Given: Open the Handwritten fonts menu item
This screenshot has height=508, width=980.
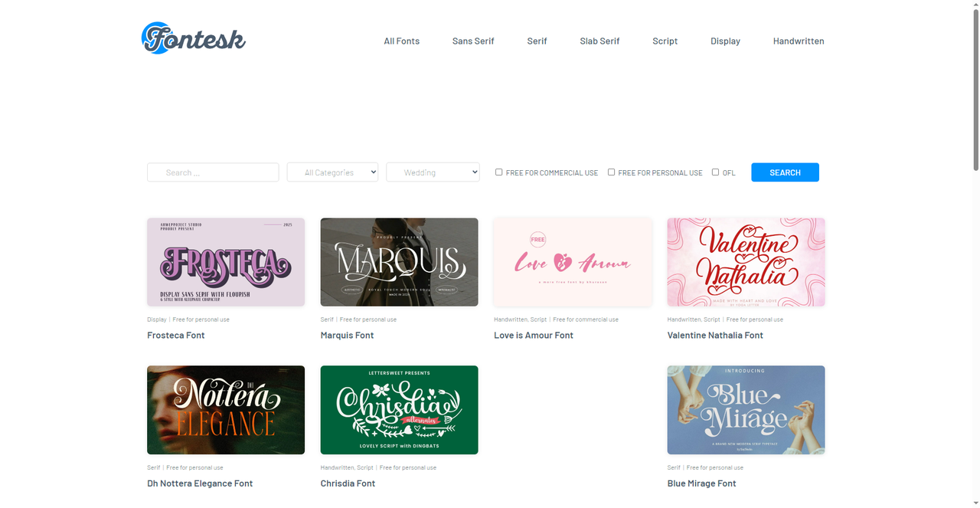Looking at the screenshot, I should 799,41.
